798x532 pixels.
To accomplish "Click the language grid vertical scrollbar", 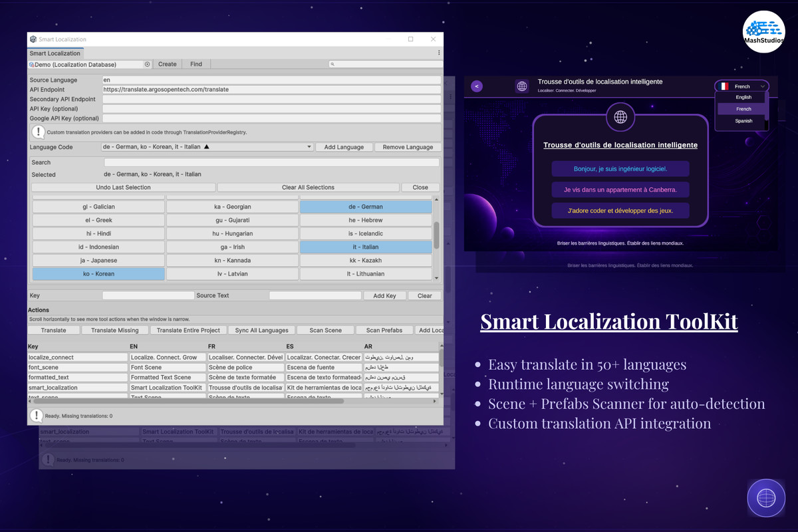I will pyautogui.click(x=436, y=236).
